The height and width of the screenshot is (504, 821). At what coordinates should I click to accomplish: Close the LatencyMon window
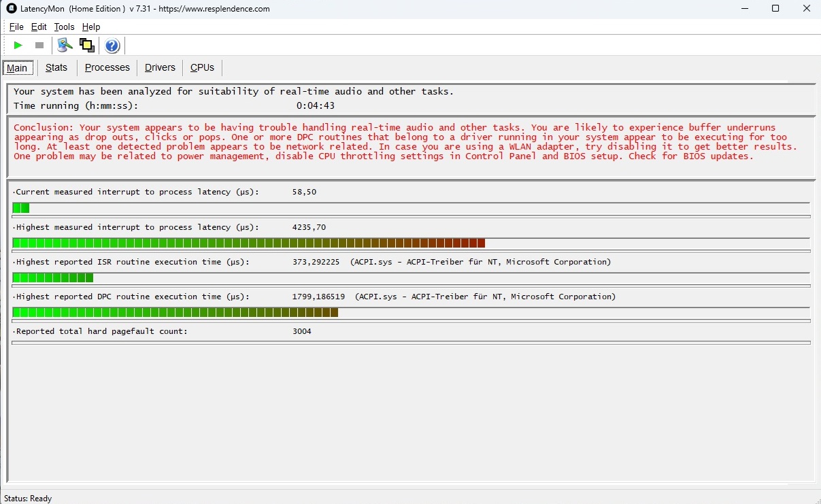point(806,9)
